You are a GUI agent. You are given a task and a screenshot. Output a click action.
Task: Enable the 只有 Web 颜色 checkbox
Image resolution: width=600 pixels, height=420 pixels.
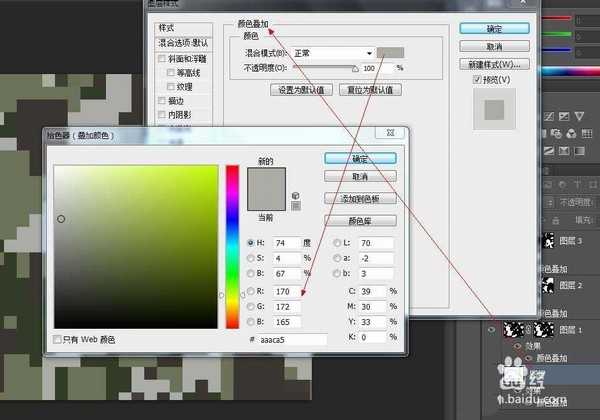click(58, 340)
